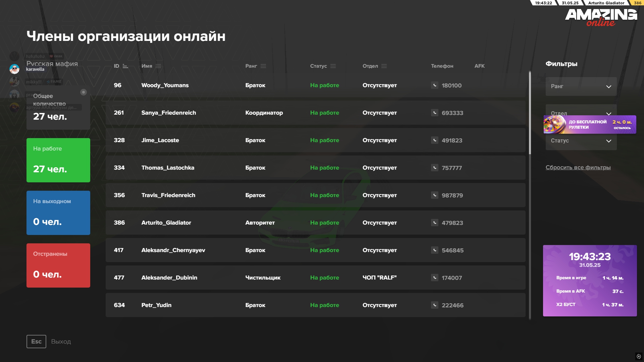Select the blue На выходном card

coord(58,213)
